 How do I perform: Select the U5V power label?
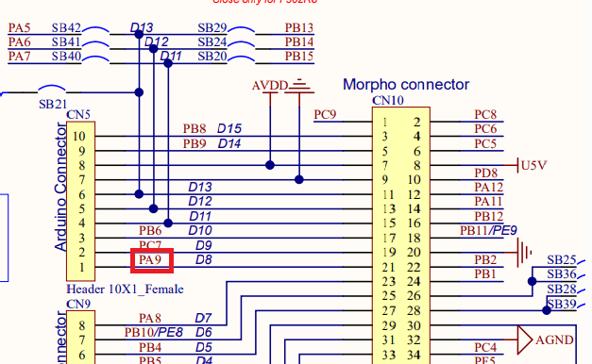533,165
